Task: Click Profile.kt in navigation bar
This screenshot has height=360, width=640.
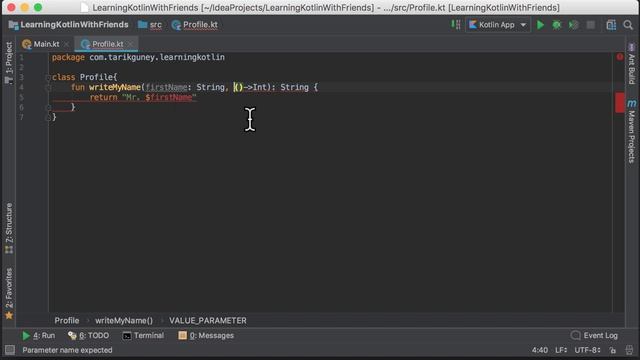Action: [x=195, y=25]
